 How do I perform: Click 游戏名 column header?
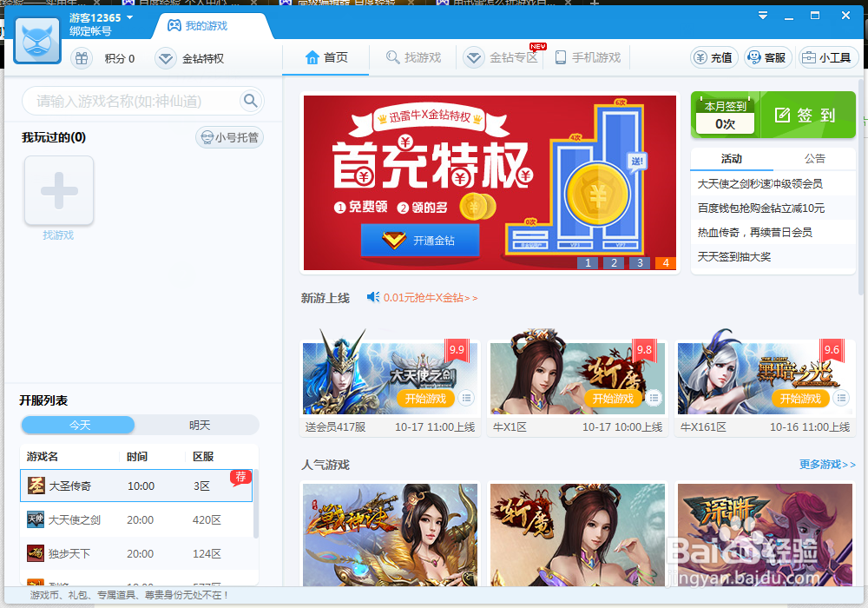(42, 456)
